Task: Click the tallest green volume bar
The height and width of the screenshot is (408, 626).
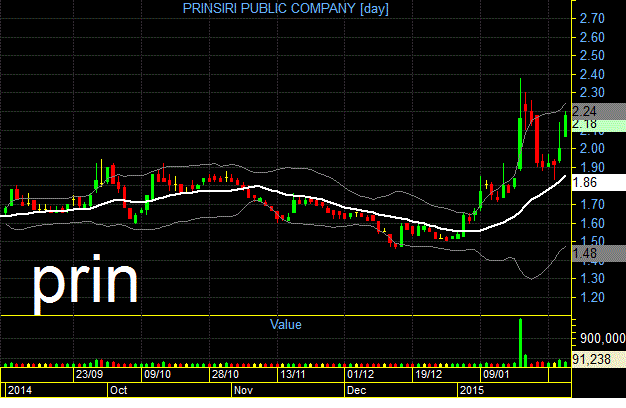Action: pyautogui.click(x=520, y=343)
